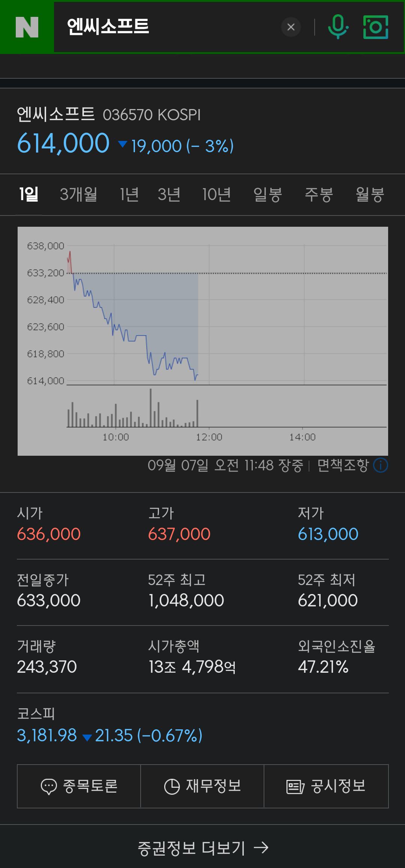The image size is (405, 868).
Task: Switch to the 3년 chart tab
Action: pyautogui.click(x=169, y=195)
